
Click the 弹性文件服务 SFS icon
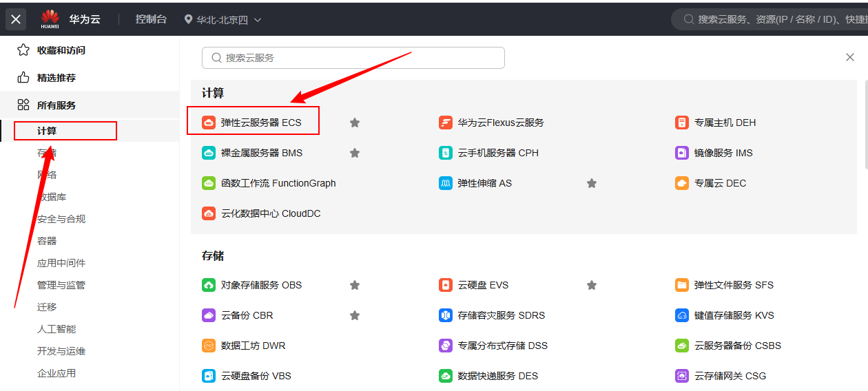pyautogui.click(x=682, y=285)
